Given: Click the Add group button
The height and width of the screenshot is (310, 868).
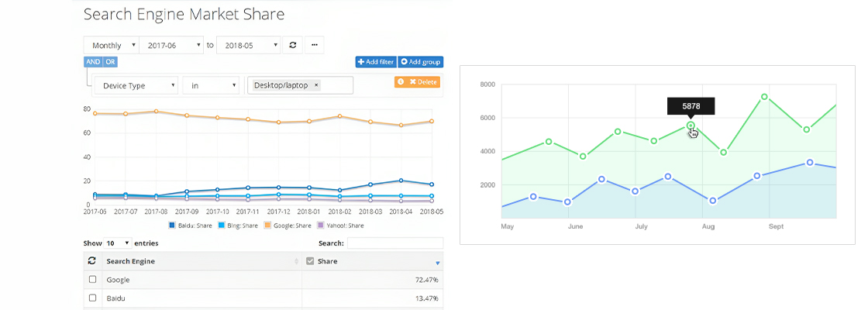Looking at the screenshot, I should 421,62.
